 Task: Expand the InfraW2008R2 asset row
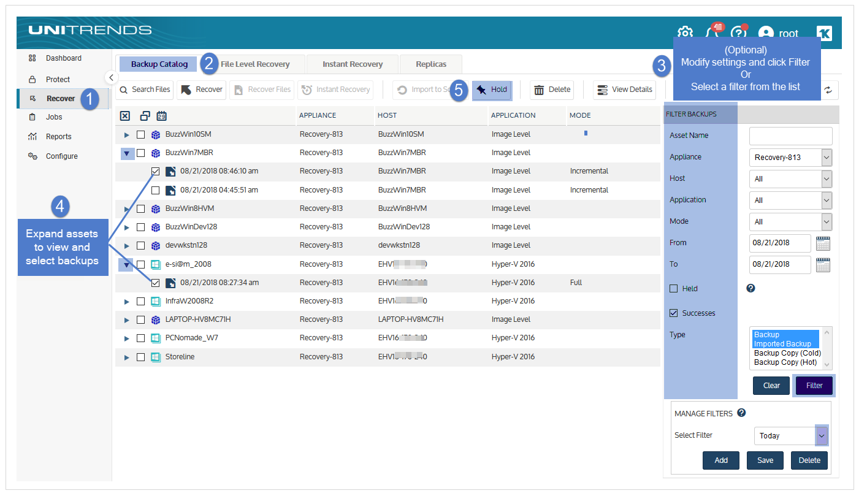(127, 302)
